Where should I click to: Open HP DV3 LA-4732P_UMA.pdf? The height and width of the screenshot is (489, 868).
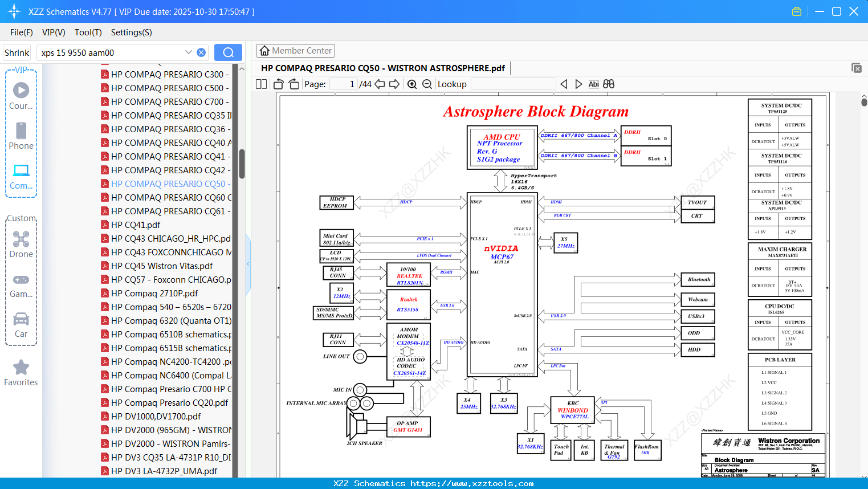159,471
